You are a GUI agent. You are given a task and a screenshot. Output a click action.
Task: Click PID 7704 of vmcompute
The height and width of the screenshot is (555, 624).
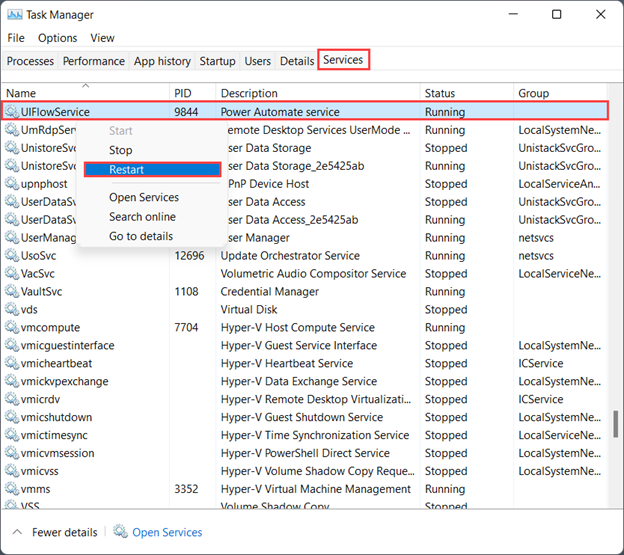pyautogui.click(x=186, y=327)
